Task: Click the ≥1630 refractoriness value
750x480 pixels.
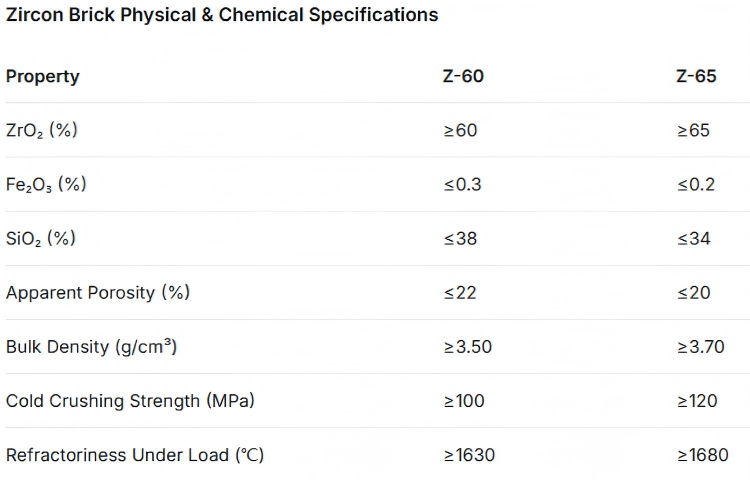Action: 469,455
